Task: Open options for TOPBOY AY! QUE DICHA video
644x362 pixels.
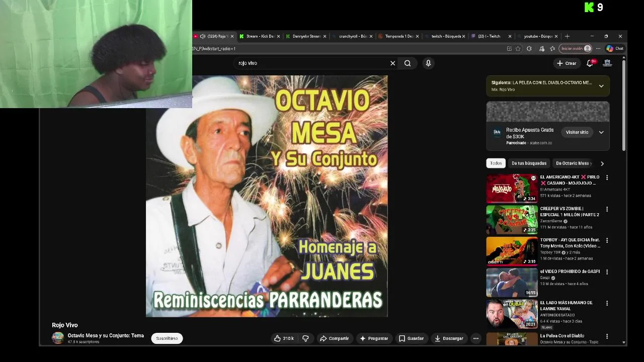Action: 607,240
